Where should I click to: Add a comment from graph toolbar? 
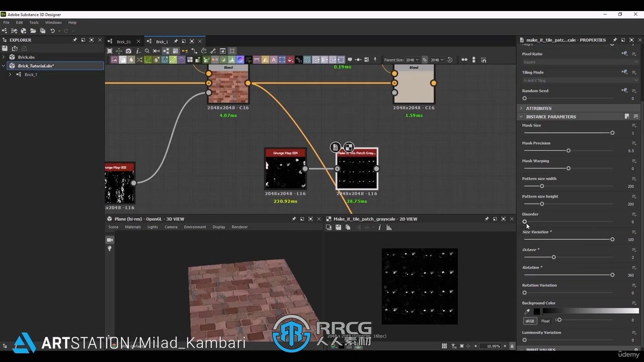(350, 60)
